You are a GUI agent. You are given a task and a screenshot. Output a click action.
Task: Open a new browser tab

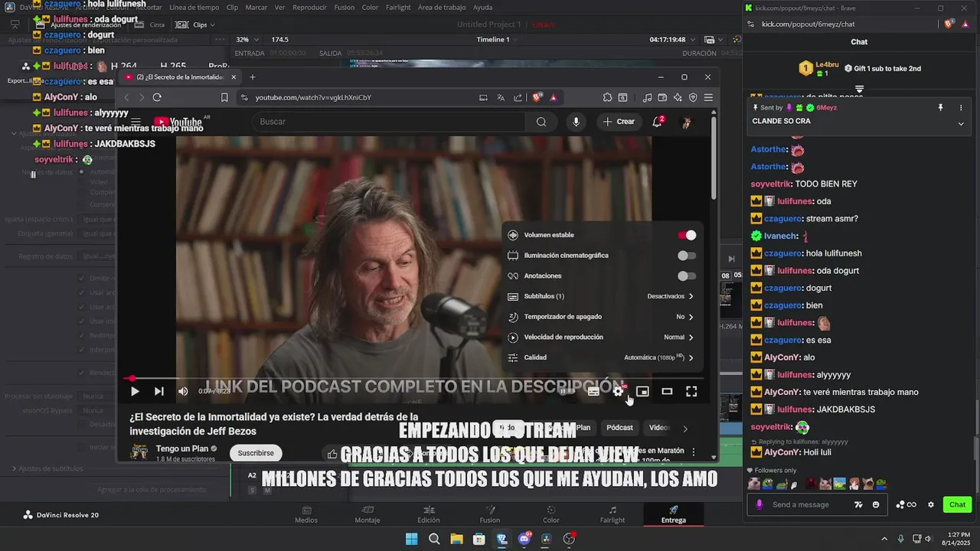pyautogui.click(x=252, y=77)
